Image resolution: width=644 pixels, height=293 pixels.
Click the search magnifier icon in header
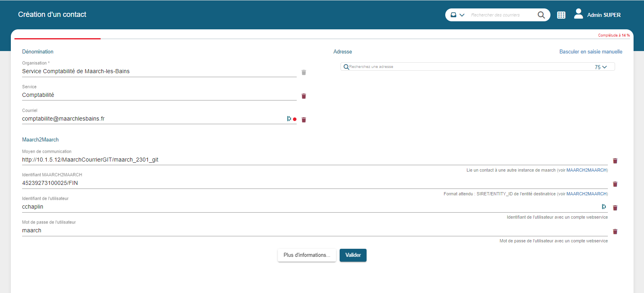541,15
